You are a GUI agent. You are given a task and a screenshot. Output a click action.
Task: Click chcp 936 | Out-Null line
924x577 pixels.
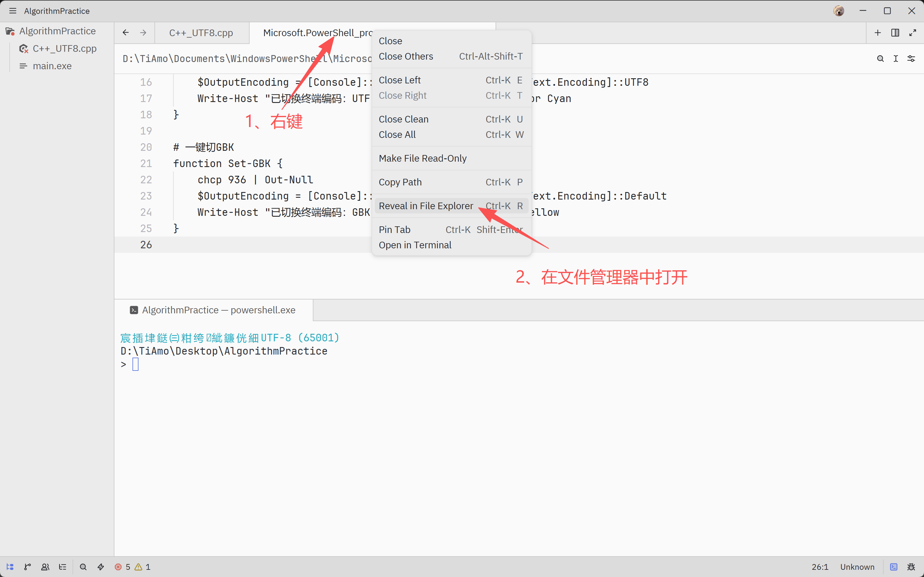(255, 180)
